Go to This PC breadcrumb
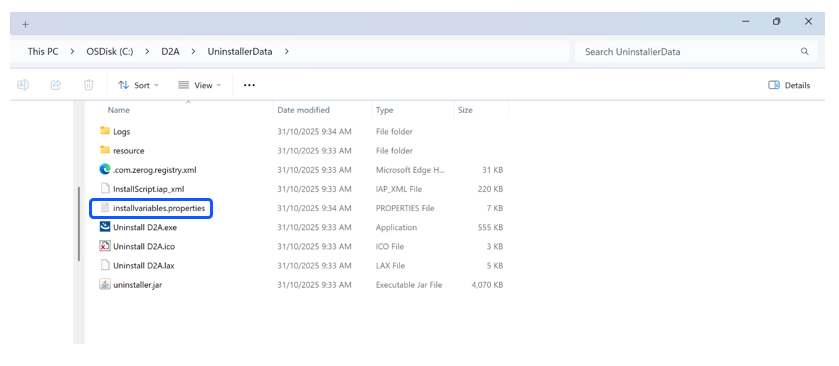Image resolution: width=839 pixels, height=366 pixels. (x=43, y=52)
